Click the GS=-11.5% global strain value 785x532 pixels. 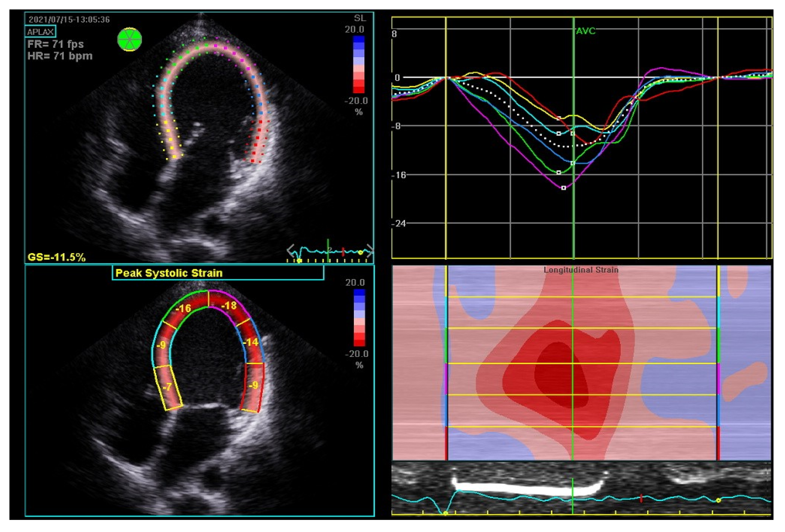point(56,257)
